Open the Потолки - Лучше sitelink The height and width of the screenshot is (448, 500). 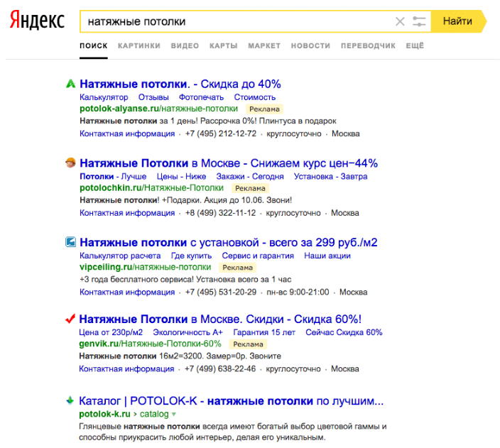pos(113,176)
